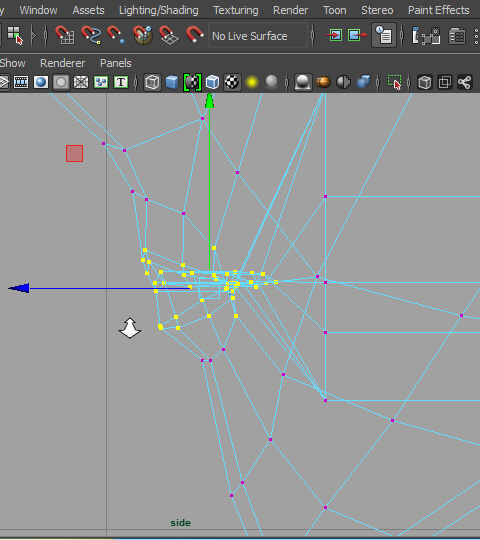
Task: Open the Panels dropdown menu
Action: 116,63
